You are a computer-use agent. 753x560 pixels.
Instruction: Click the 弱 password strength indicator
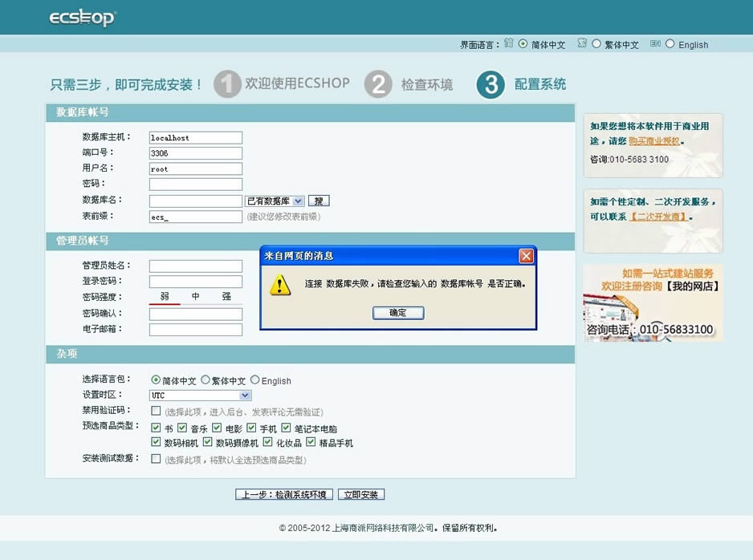pyautogui.click(x=165, y=297)
